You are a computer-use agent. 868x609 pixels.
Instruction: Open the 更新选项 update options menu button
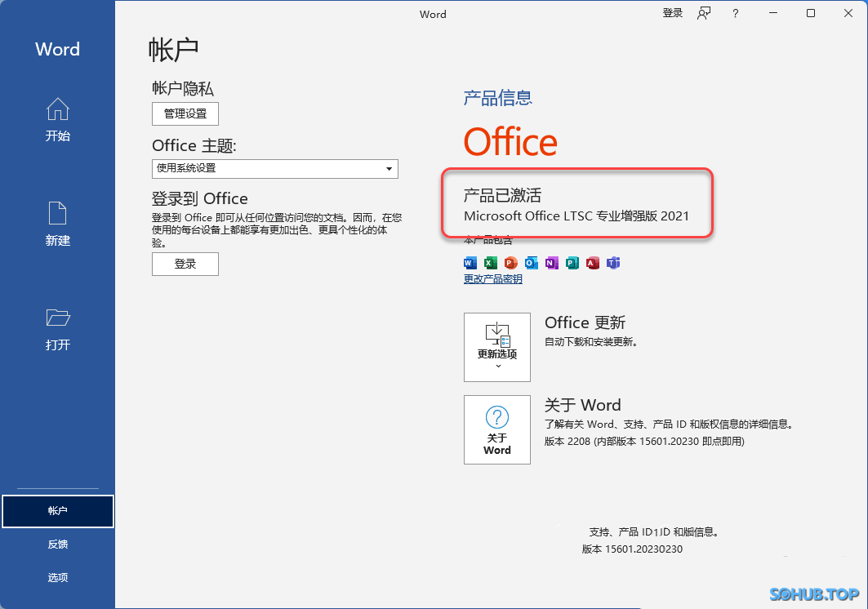point(497,347)
